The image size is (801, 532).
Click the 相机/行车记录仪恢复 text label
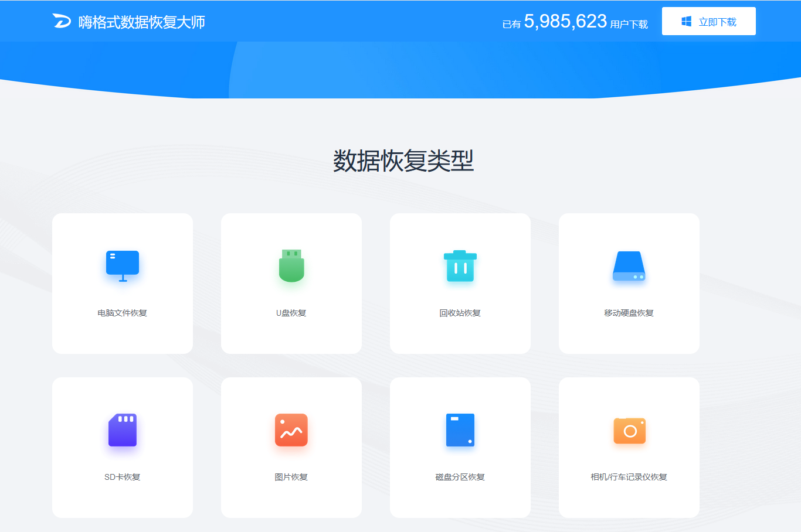tap(629, 477)
